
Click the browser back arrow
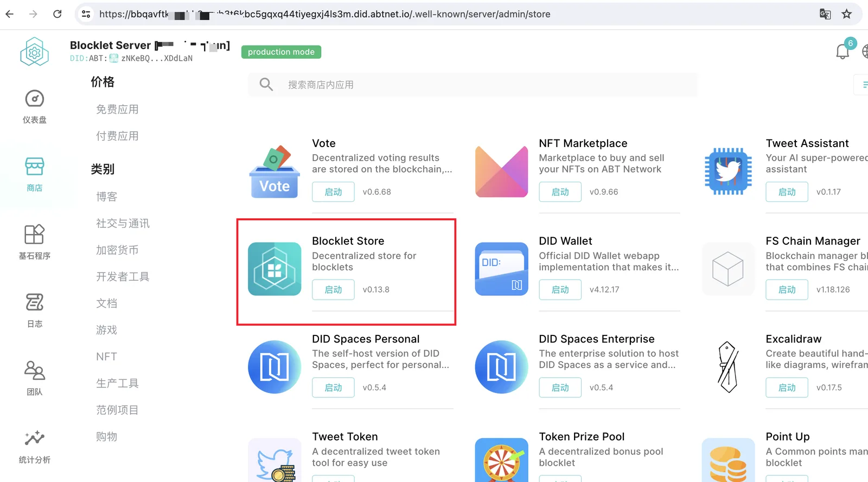10,14
